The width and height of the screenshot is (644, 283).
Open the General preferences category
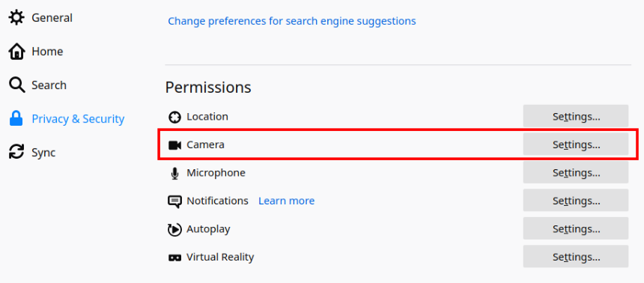[52, 18]
